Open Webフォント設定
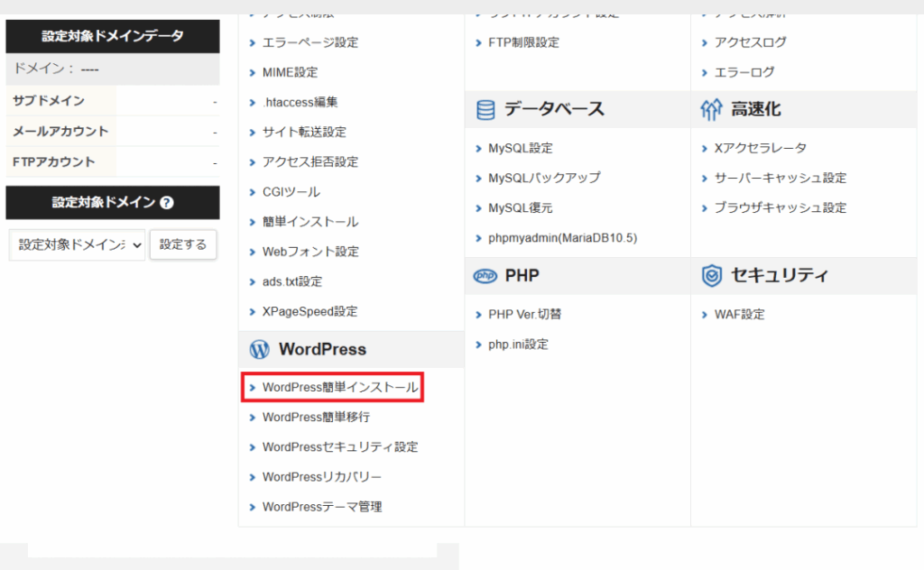The width and height of the screenshot is (924, 570). pos(310,252)
